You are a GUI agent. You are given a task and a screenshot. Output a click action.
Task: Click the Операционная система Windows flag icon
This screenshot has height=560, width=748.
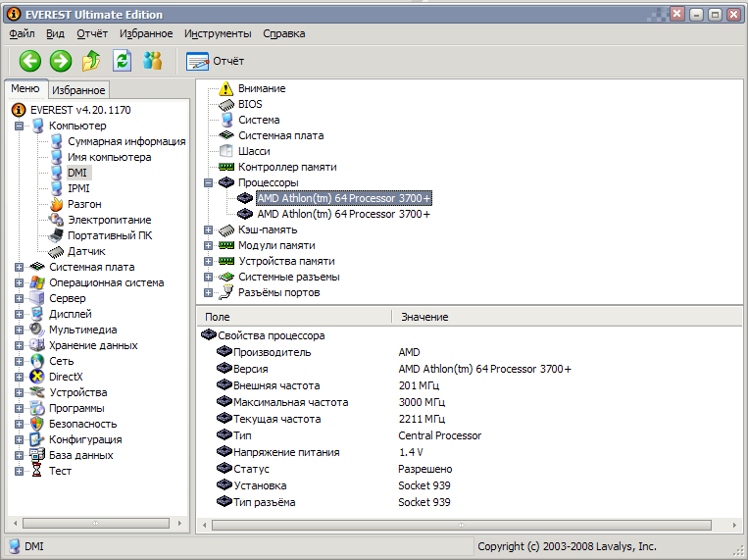coord(37,282)
